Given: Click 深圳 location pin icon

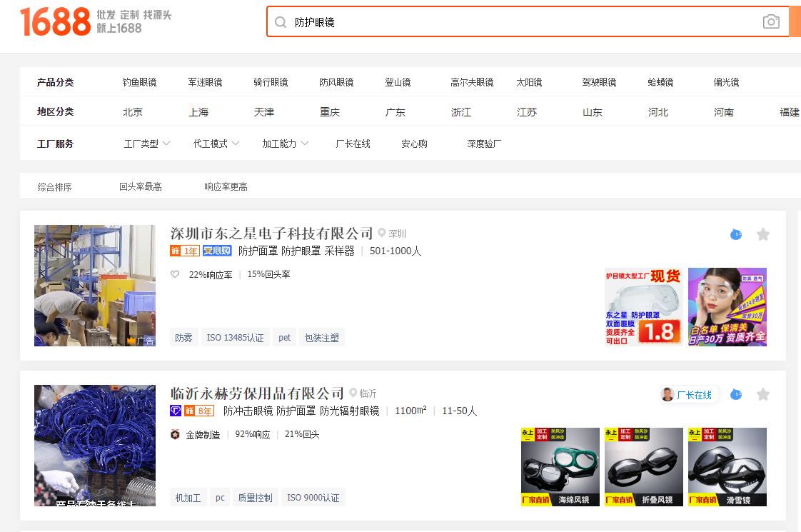Looking at the screenshot, I should point(382,233).
